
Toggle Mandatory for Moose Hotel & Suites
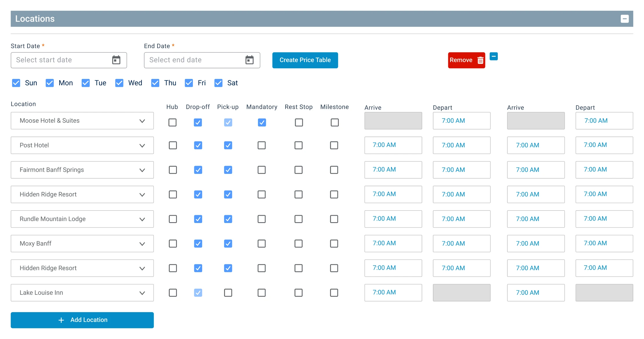[262, 122]
